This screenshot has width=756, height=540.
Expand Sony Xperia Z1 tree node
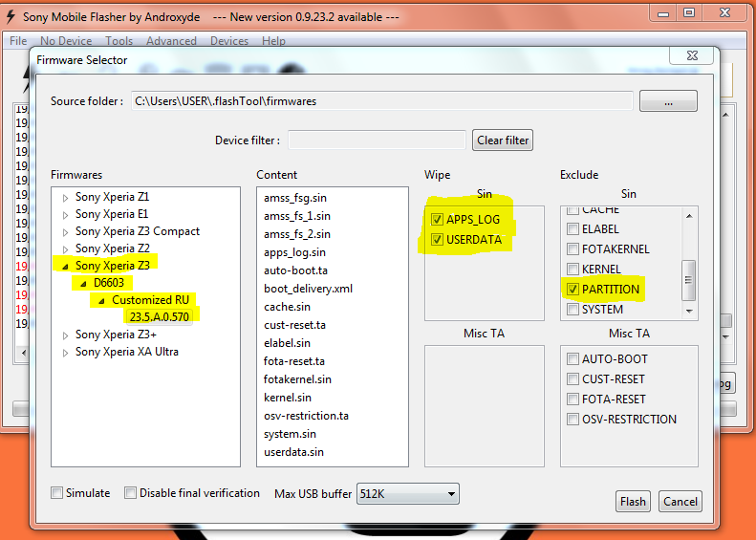(65, 198)
